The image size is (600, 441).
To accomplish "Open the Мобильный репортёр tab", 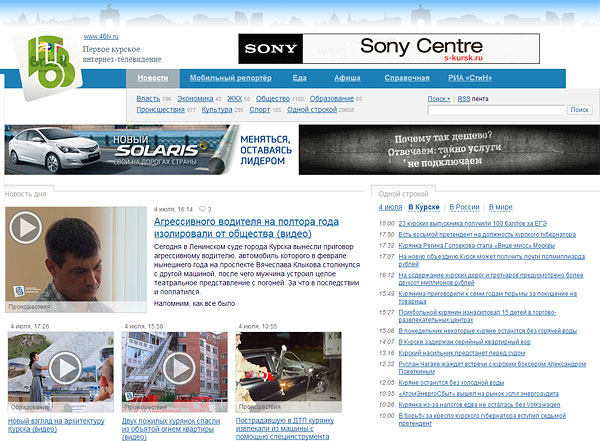I will click(229, 78).
